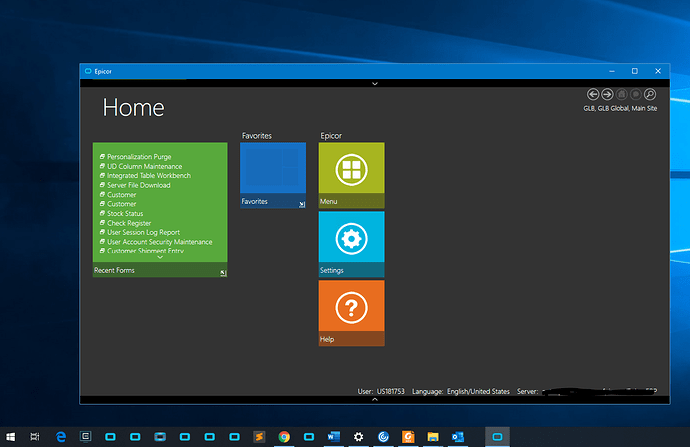690x447 pixels.
Task: Open the orange Help tile
Action: pyautogui.click(x=351, y=313)
